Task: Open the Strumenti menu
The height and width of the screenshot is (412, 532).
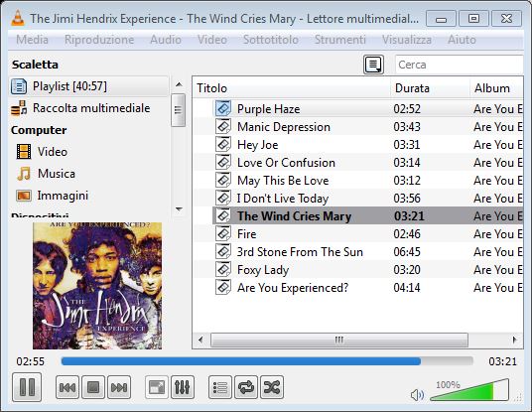Action: (x=340, y=40)
